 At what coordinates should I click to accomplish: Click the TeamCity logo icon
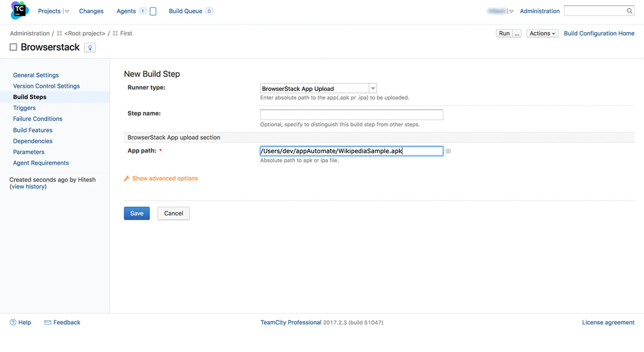(x=19, y=10)
